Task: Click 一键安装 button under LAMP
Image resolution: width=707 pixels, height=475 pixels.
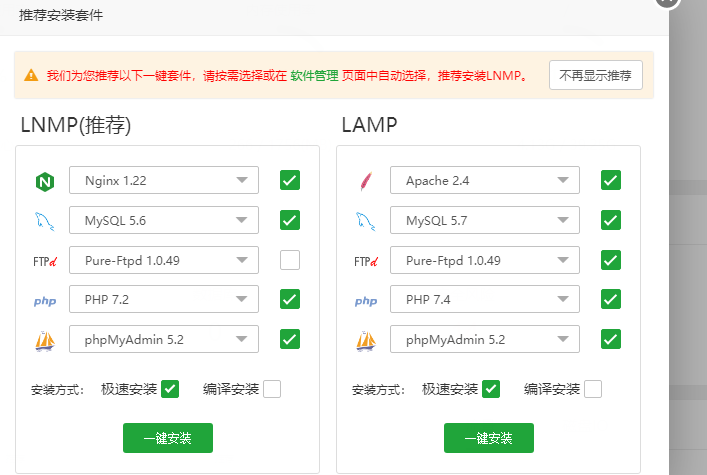Action: pyautogui.click(x=489, y=438)
